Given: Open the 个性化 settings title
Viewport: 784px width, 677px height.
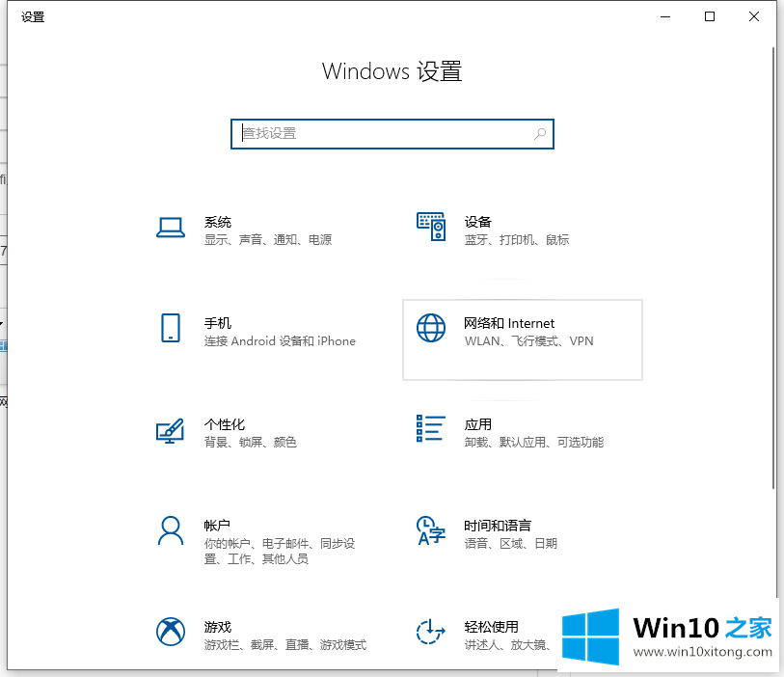Looking at the screenshot, I should click(225, 424).
